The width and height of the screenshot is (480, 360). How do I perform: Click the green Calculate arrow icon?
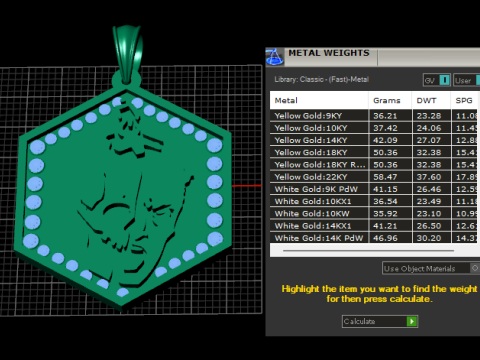click(x=412, y=321)
